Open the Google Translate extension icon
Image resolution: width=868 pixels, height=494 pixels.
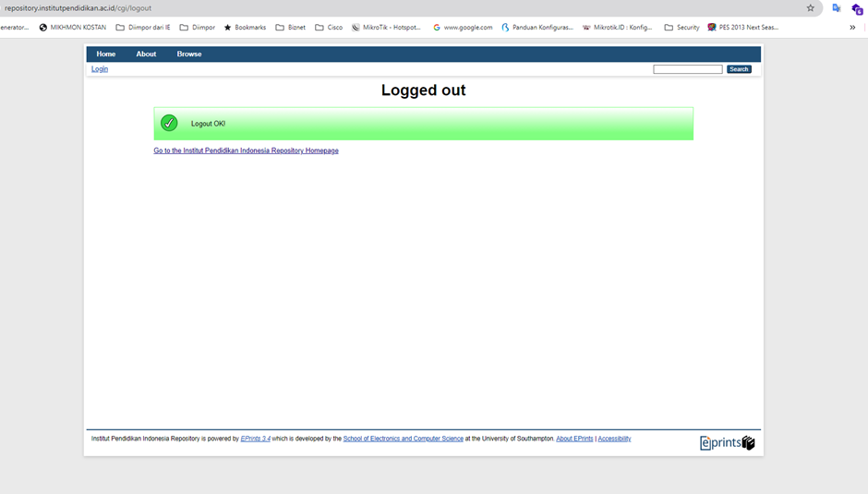tap(837, 8)
